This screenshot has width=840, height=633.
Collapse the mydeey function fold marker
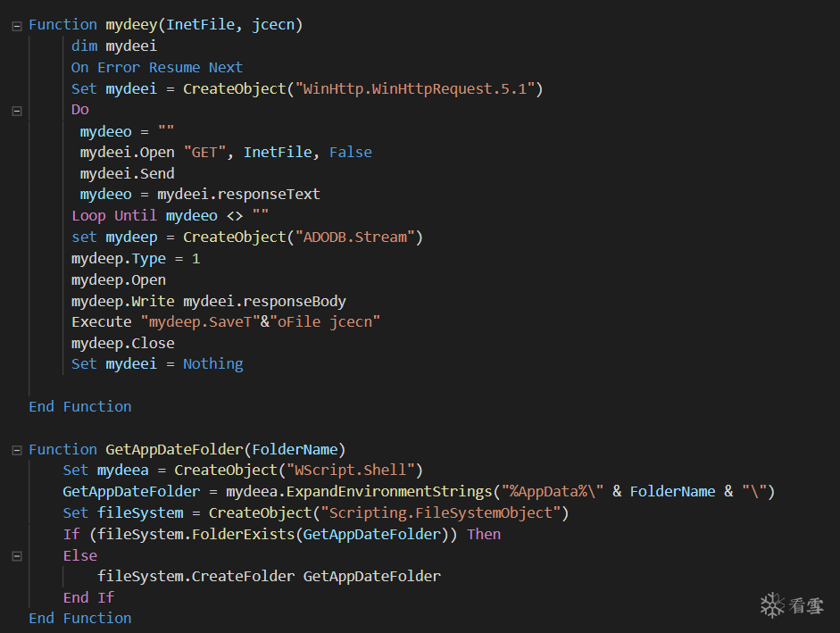pyautogui.click(x=17, y=26)
